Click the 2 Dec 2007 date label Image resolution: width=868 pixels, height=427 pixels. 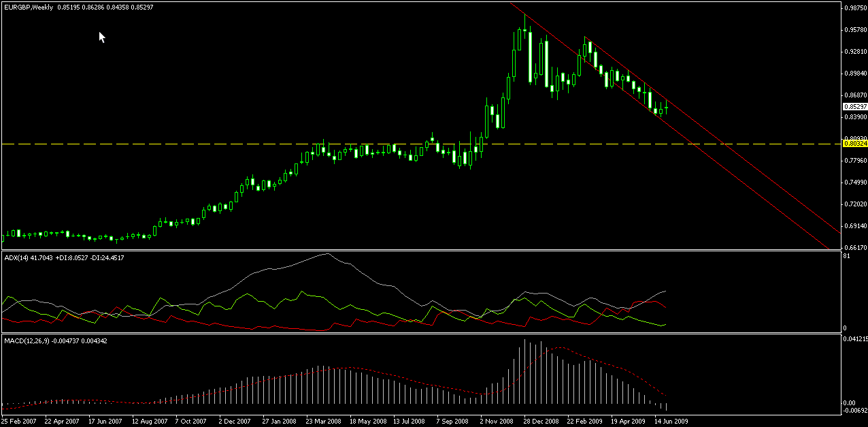point(235,422)
